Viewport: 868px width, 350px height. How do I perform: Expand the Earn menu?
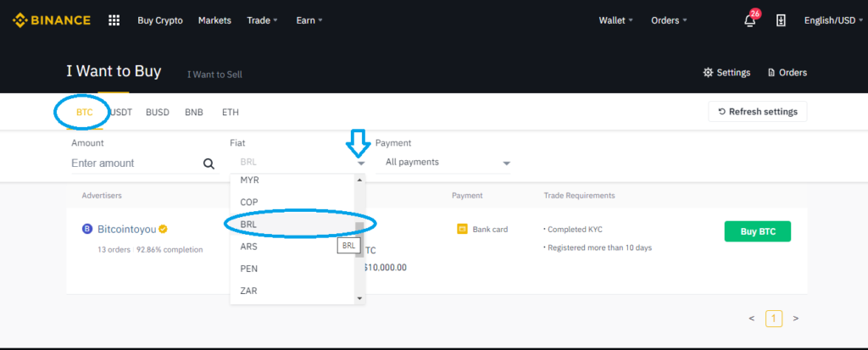[x=309, y=20]
